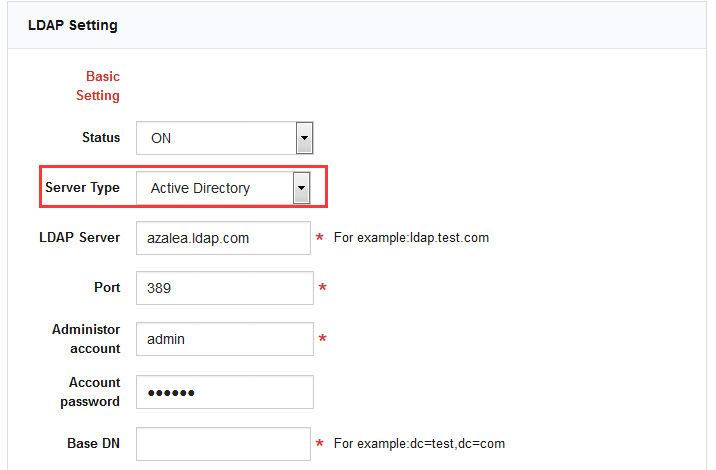Click the arrow on Server Type selector
This screenshot has height=470, width=716.
300,188
